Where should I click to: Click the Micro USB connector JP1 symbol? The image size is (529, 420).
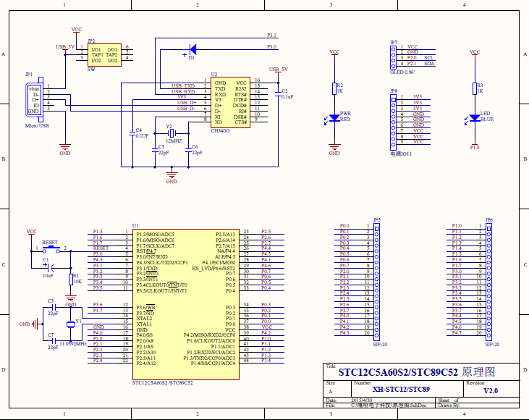coord(35,100)
